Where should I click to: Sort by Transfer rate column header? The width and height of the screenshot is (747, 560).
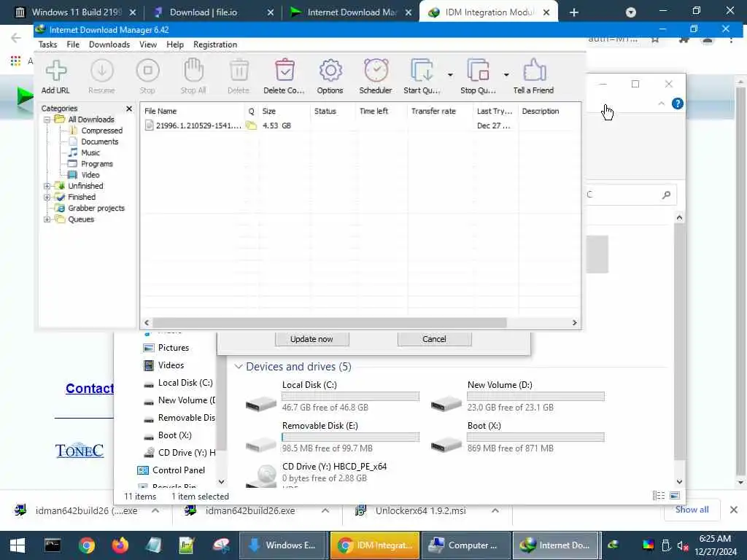point(433,111)
